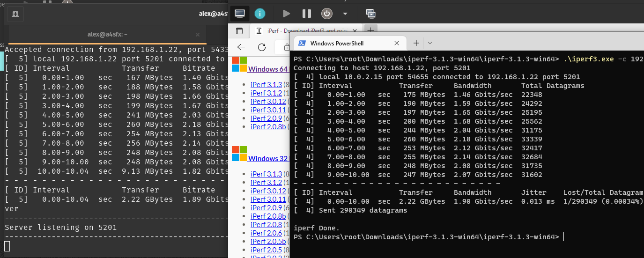644x258 pixels.
Task: Click iPerf 2.0.9 link under Windows 64
Action: click(266, 118)
